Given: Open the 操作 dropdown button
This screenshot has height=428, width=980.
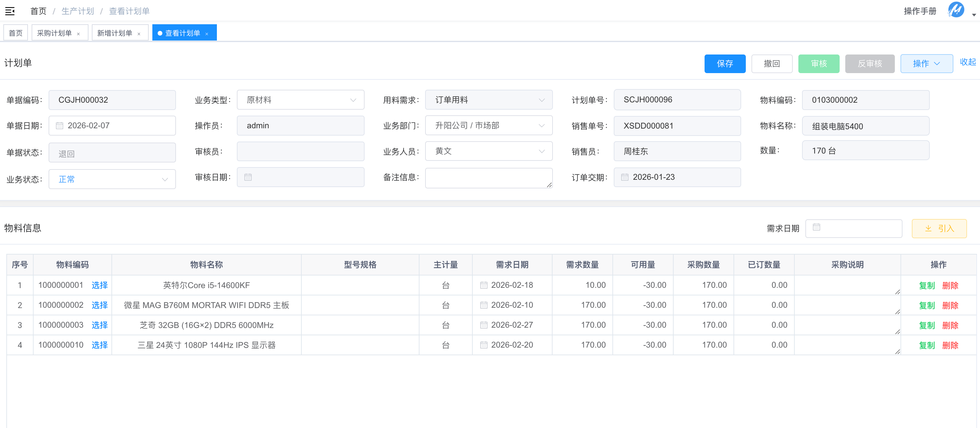Looking at the screenshot, I should coord(926,63).
